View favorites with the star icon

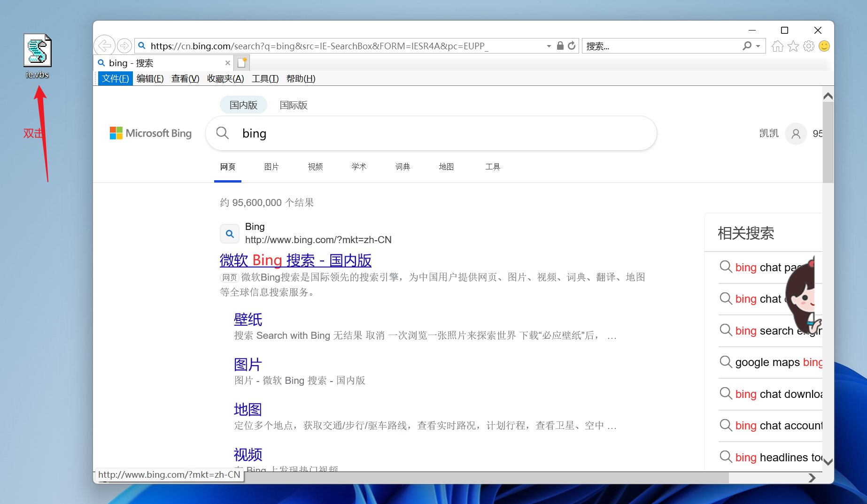[793, 46]
